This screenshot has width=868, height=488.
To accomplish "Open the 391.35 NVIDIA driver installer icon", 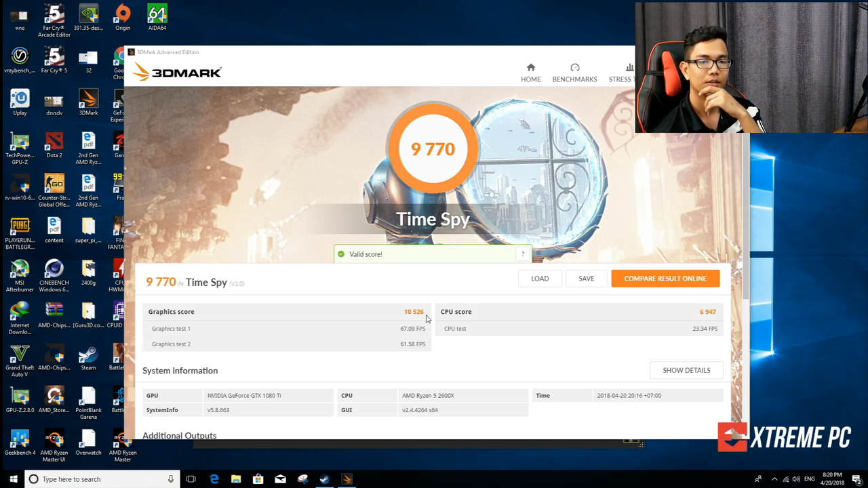I will [88, 18].
